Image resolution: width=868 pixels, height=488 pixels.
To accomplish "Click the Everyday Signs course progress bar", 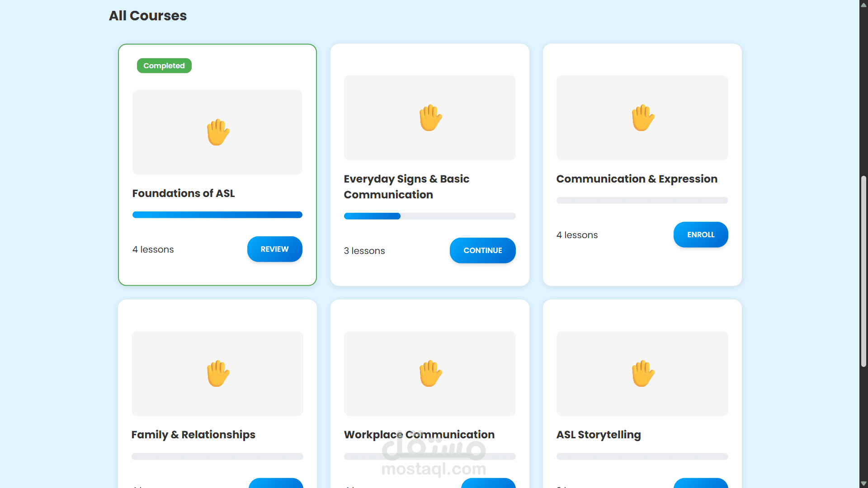I will pyautogui.click(x=429, y=216).
